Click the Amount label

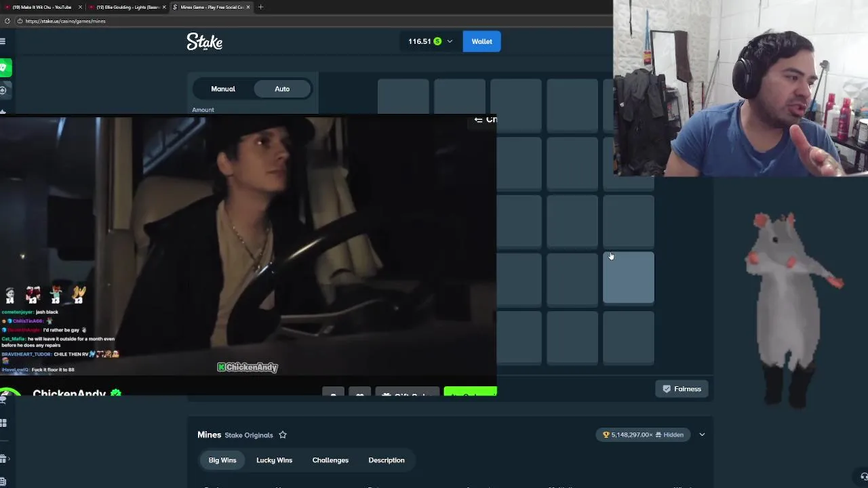point(203,110)
